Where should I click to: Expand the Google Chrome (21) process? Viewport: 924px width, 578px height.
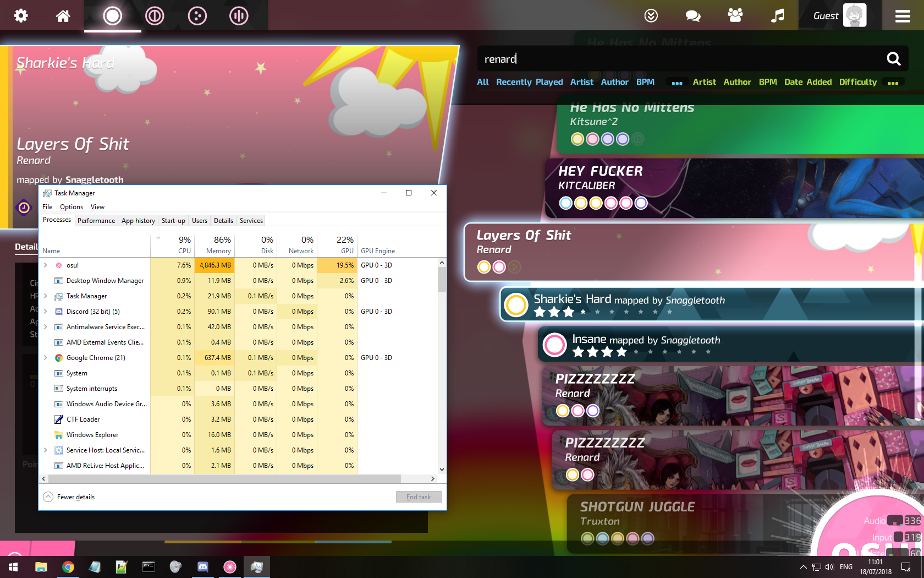(46, 357)
